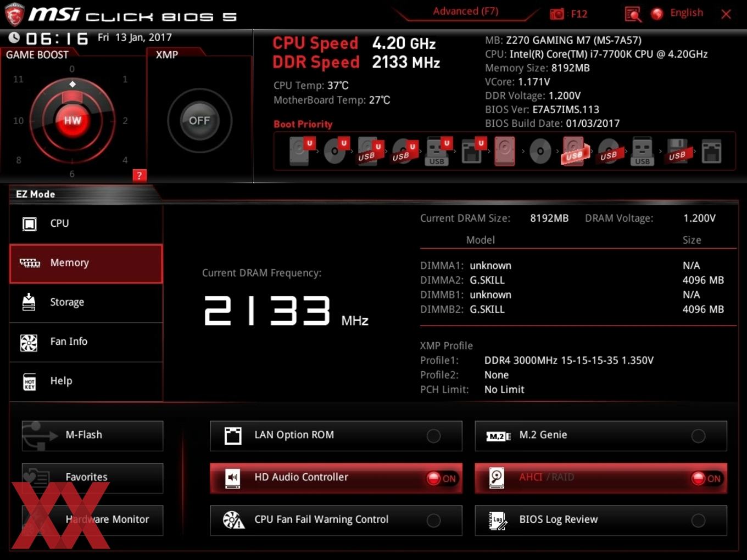Click the Game Boost HW knob
The image size is (747, 560).
pyautogui.click(x=72, y=120)
